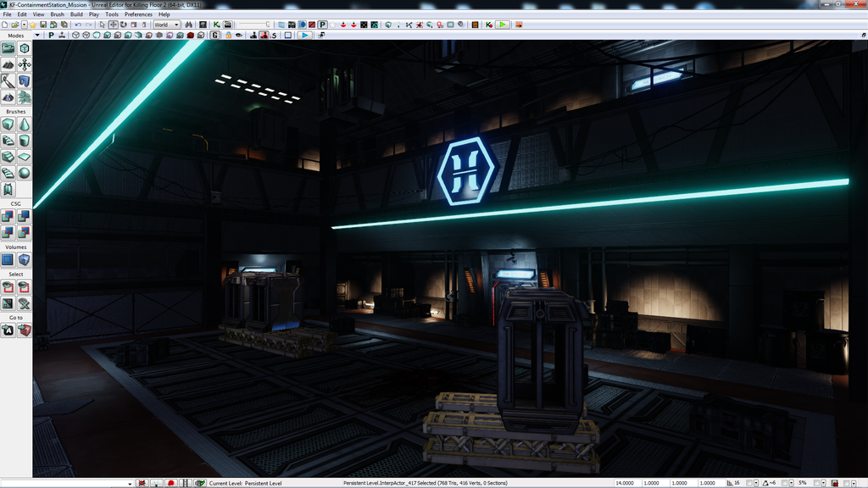This screenshot has height=488, width=868.
Task: Open Kismet with the green K icon
Action: click(216, 25)
